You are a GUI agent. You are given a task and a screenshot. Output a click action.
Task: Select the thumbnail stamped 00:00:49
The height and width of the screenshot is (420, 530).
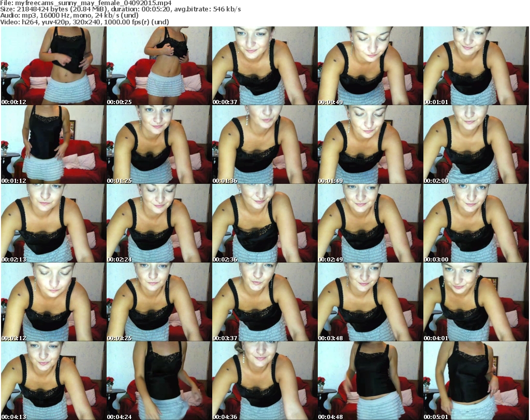(x=370, y=66)
